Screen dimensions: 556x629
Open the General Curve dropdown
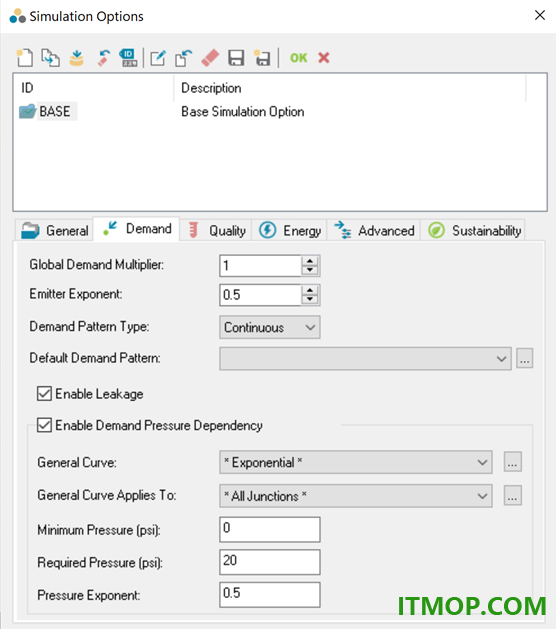(356, 462)
